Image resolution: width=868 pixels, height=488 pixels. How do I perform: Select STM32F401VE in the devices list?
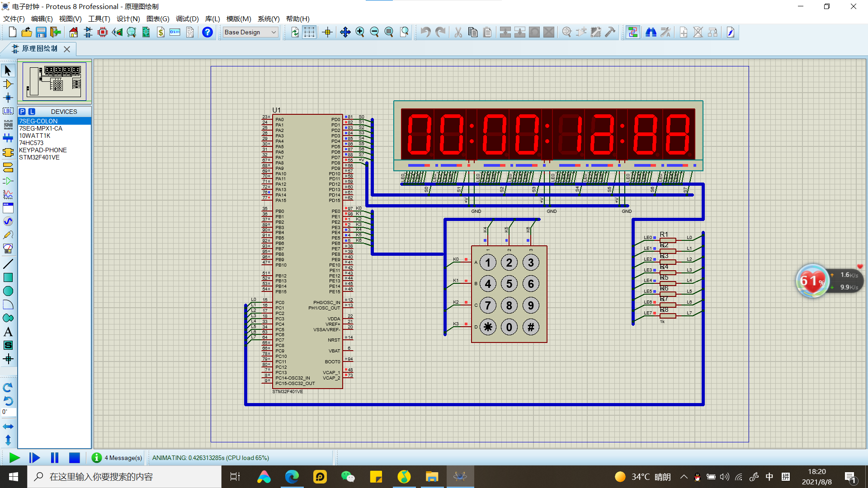(54, 157)
